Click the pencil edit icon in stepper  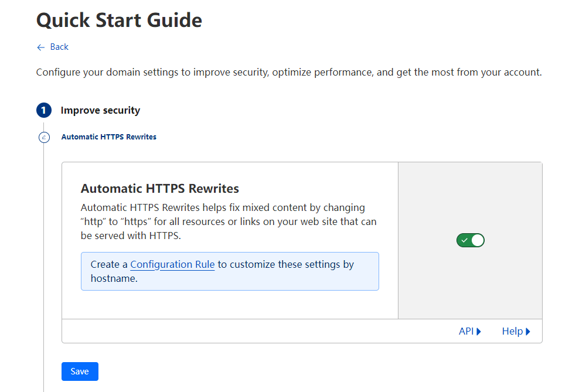[x=44, y=138]
